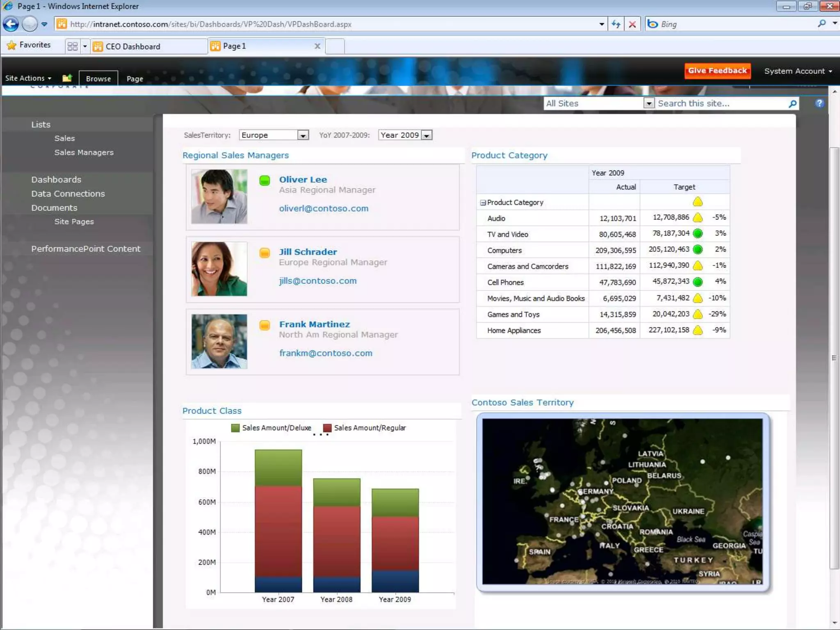
Task: Open the Page ribbon tab
Action: coord(135,79)
